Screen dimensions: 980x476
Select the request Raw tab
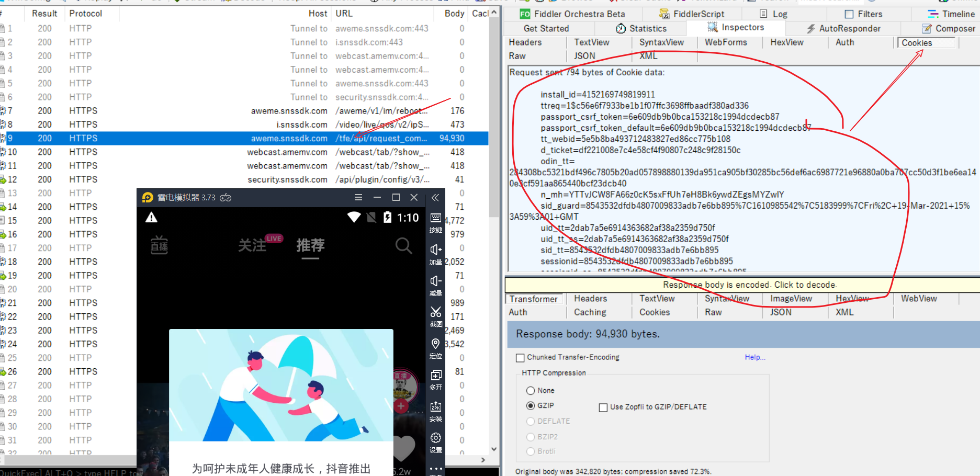coord(517,56)
